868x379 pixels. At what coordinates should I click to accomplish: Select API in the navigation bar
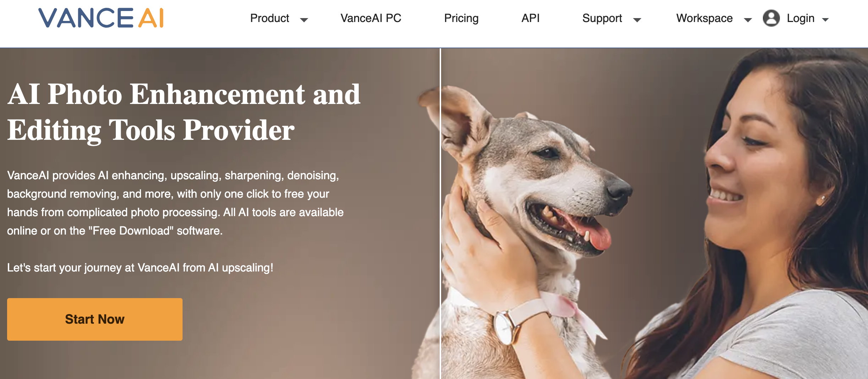pyautogui.click(x=530, y=18)
